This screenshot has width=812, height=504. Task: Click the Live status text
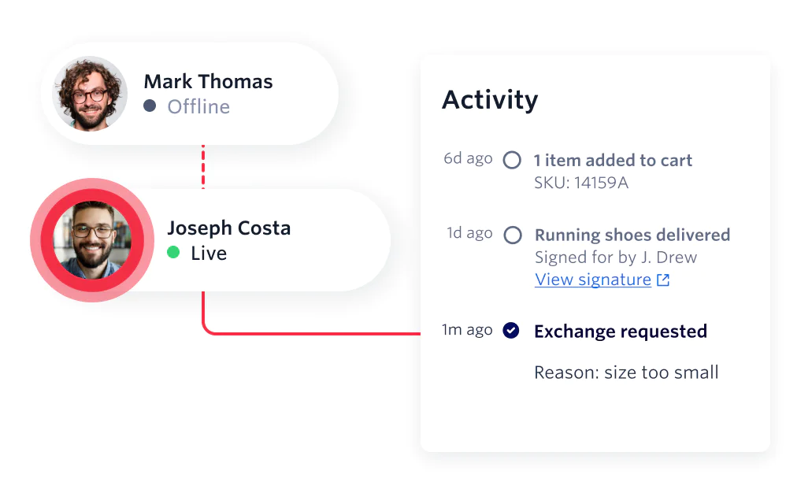[209, 254]
